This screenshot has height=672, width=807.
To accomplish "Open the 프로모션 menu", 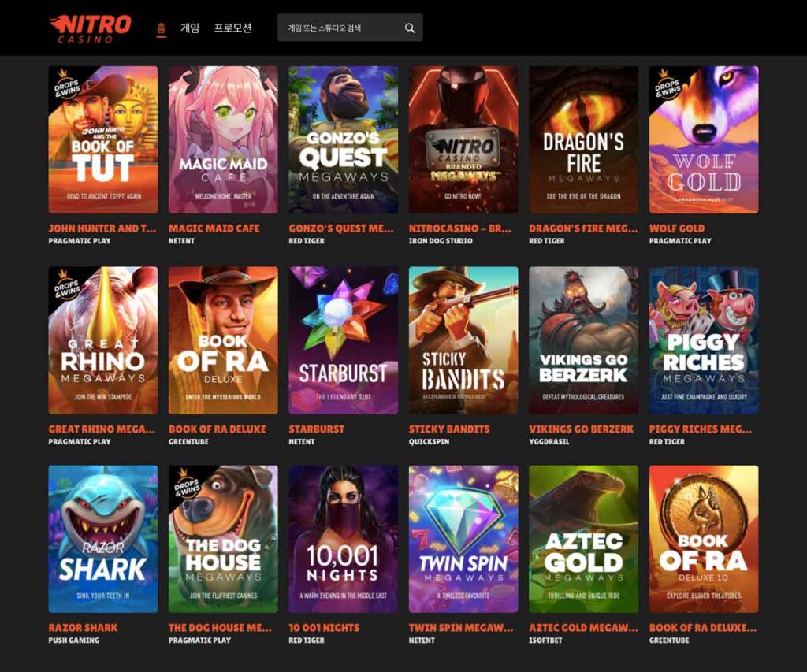I will 232,28.
